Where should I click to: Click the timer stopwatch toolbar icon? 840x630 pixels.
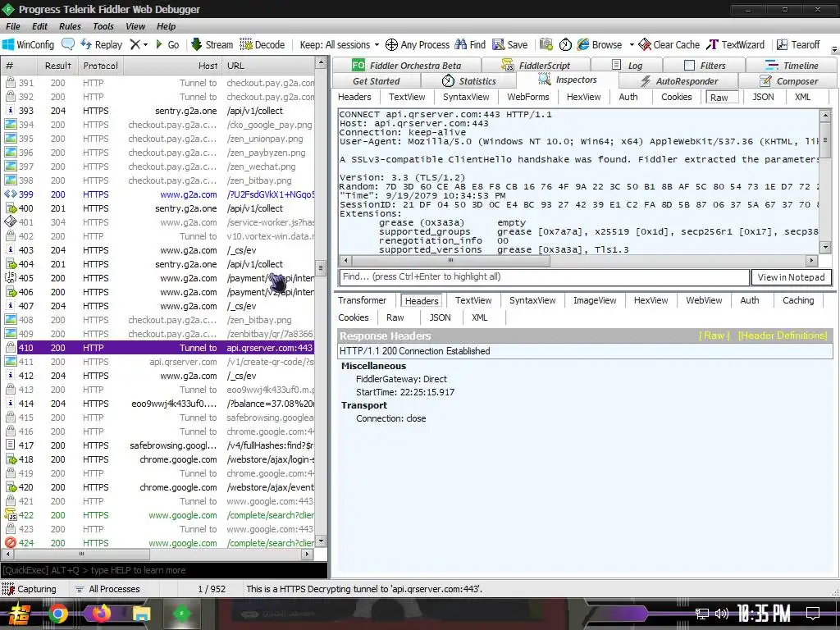[x=565, y=44]
